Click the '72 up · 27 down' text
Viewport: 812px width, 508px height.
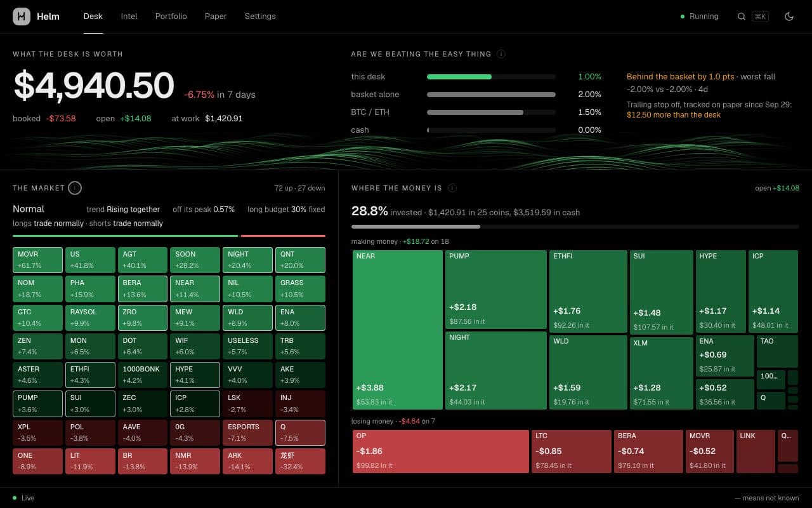[x=299, y=188]
